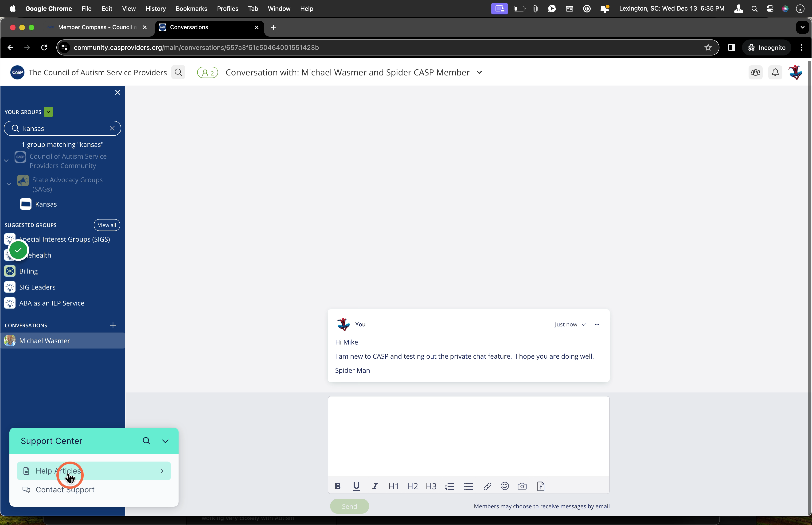This screenshot has width=812, height=525.
Task: Select Michael Wasmer conversation
Action: click(62, 341)
